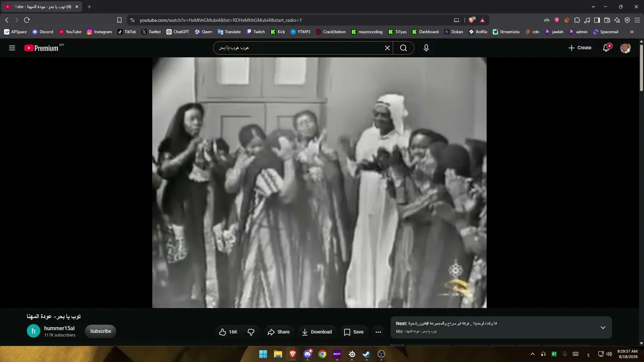Clear the YouTube search box text
The image size is (644, 362).
387,48
